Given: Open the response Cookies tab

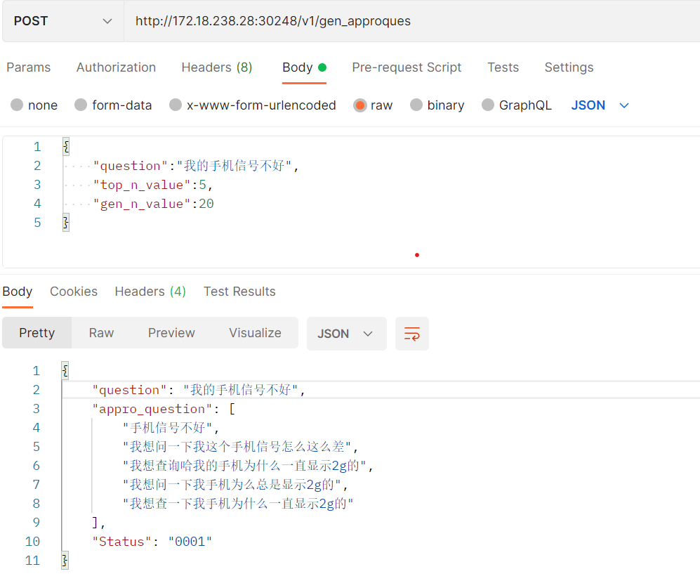Looking at the screenshot, I should (x=74, y=292).
